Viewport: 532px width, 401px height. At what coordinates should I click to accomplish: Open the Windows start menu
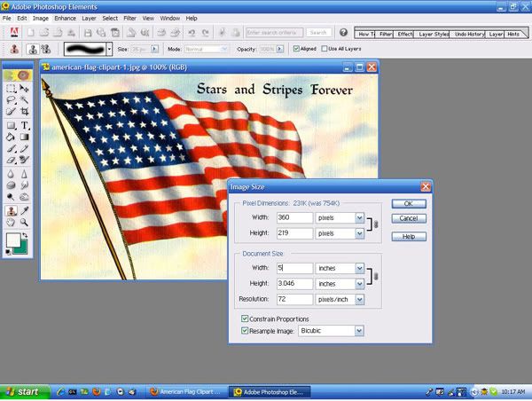click(x=25, y=392)
